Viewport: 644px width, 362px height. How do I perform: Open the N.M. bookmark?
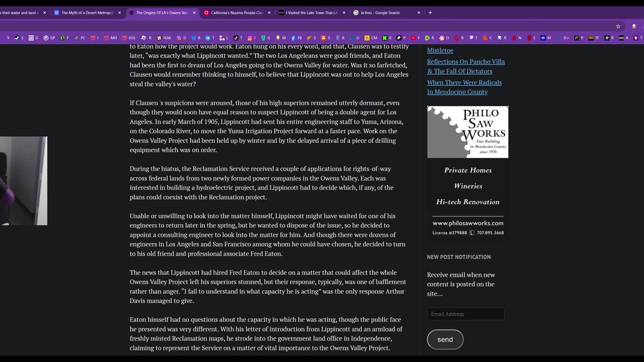pyautogui.click(x=164, y=38)
